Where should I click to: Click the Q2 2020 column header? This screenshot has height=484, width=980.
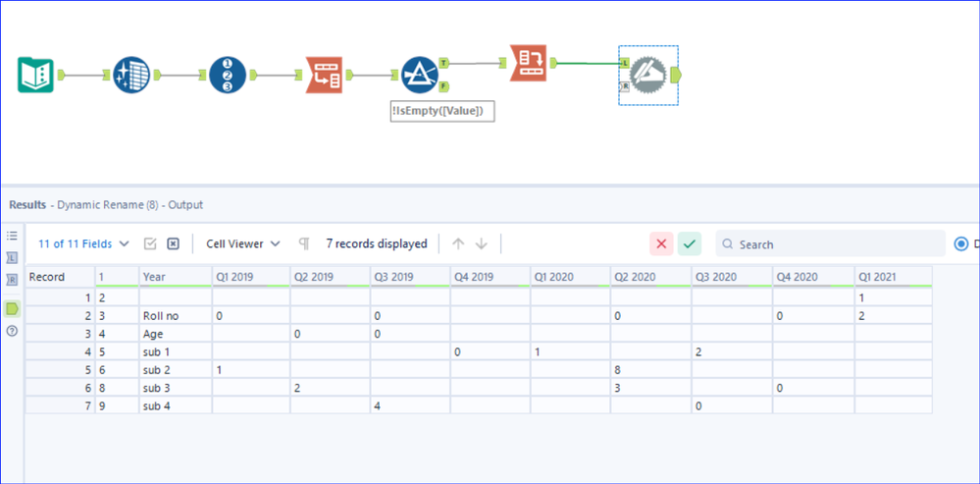(x=650, y=277)
